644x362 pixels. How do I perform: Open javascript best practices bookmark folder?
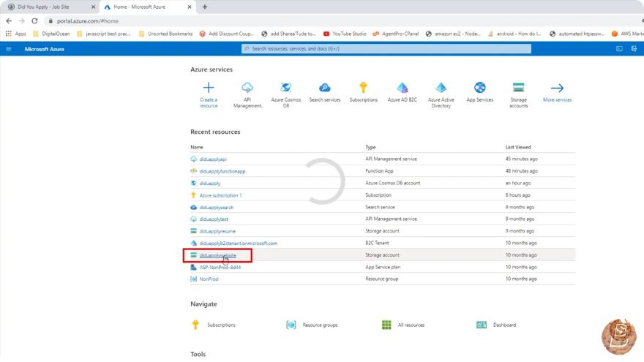(x=103, y=34)
